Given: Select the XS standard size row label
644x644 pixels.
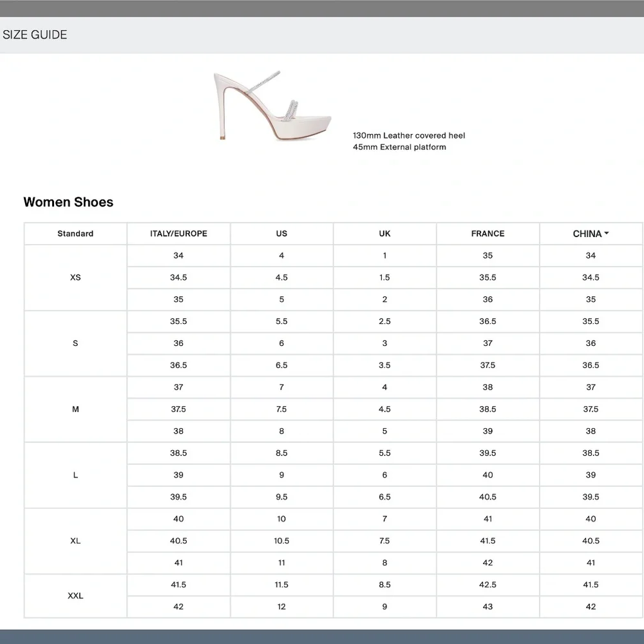Looking at the screenshot, I should click(x=75, y=278).
